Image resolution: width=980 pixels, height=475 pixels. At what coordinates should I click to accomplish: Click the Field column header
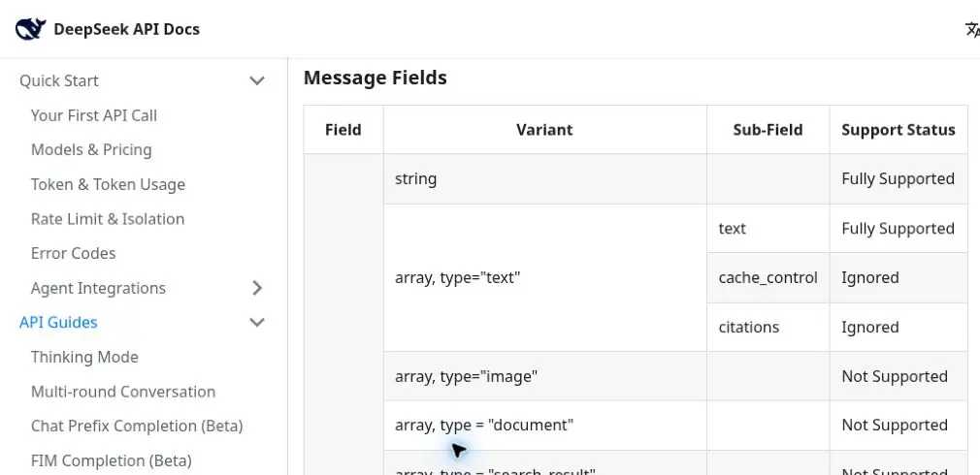click(343, 130)
